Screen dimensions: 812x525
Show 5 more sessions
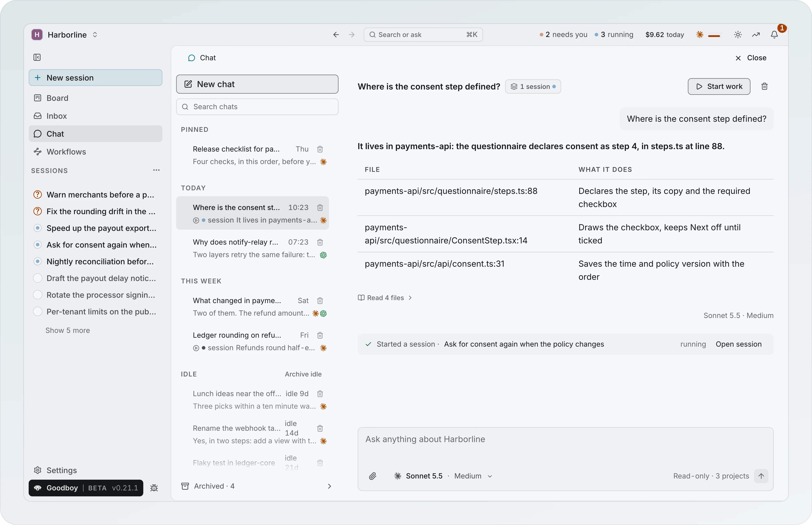click(67, 331)
